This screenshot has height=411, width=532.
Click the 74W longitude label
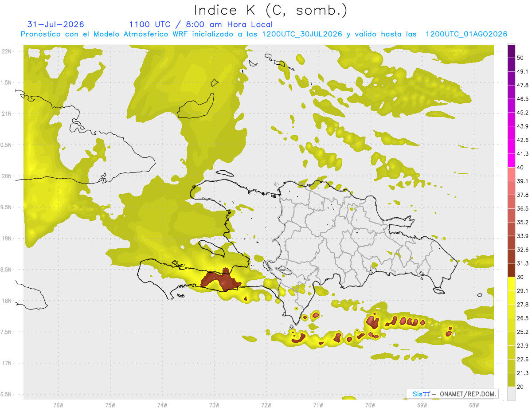pyautogui.click(x=162, y=405)
